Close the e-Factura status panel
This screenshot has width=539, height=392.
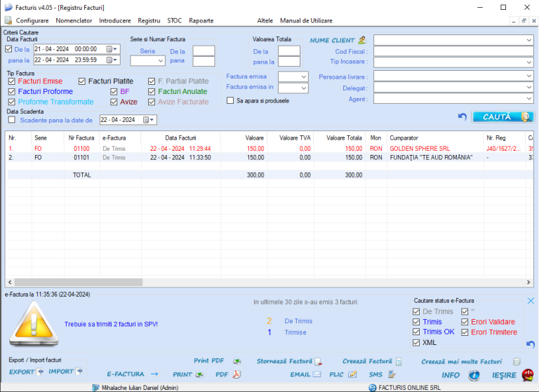click(x=531, y=301)
